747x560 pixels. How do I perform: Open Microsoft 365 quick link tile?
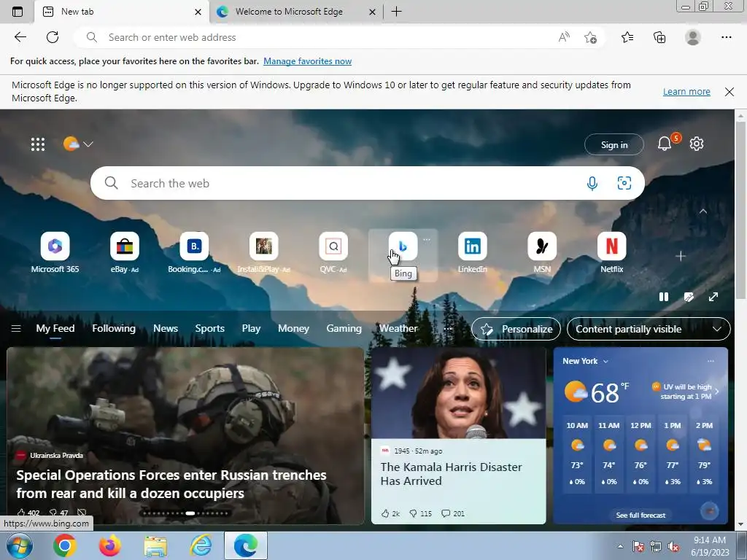coord(55,253)
